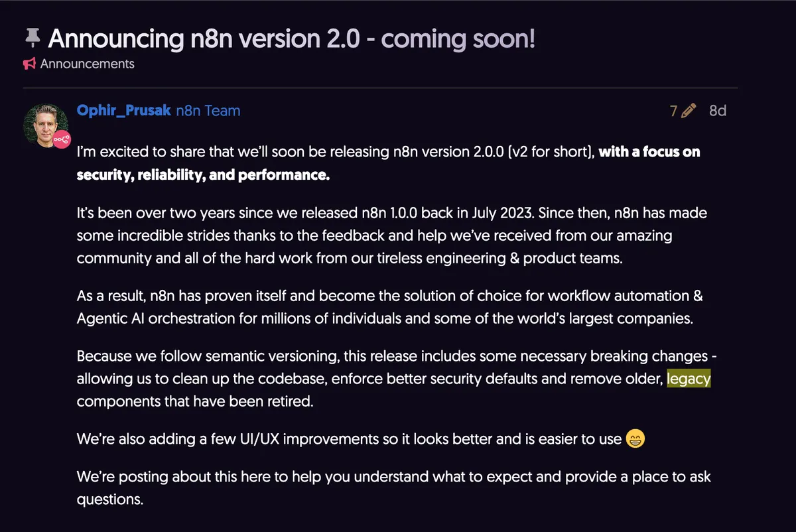Click the grinning emoji in the post
This screenshot has height=532, width=796.
point(635,438)
